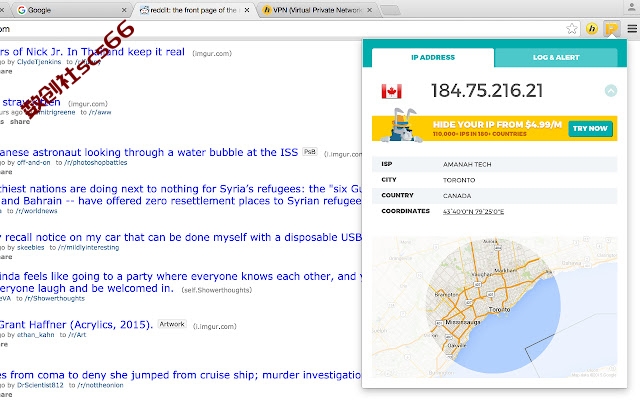Open the skeebies user link

point(31,247)
